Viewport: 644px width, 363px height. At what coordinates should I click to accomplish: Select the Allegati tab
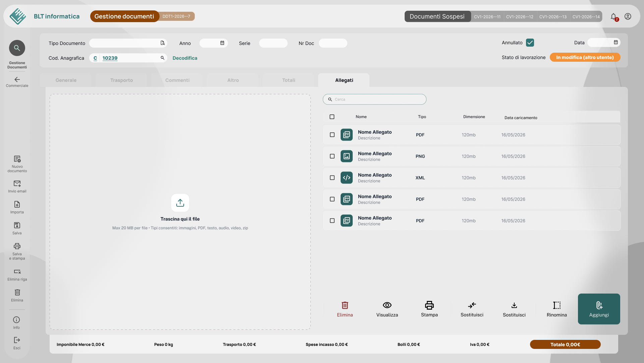point(344,80)
